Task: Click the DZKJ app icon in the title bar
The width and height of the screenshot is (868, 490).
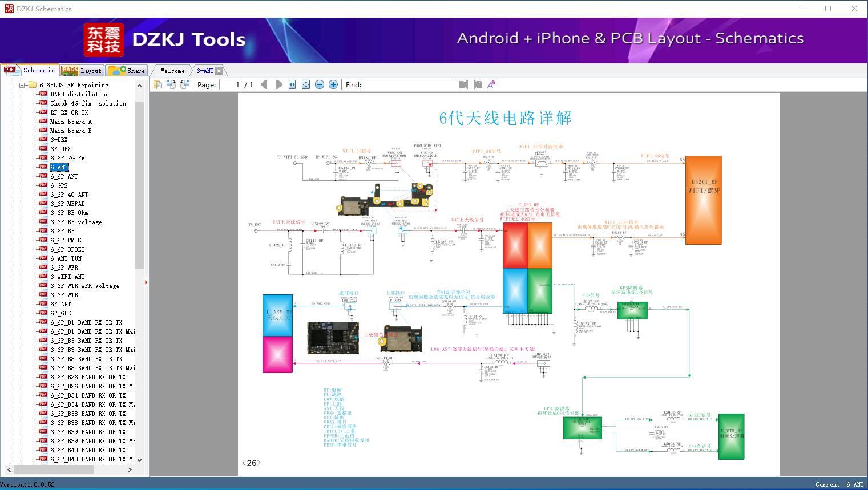Action: (9, 9)
